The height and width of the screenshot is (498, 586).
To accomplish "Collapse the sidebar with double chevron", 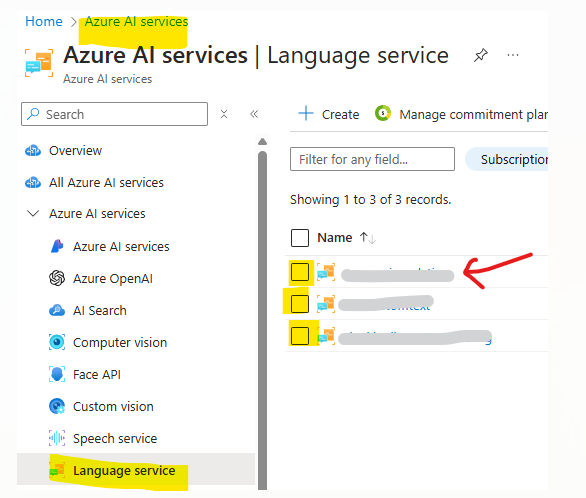I will click(x=254, y=114).
